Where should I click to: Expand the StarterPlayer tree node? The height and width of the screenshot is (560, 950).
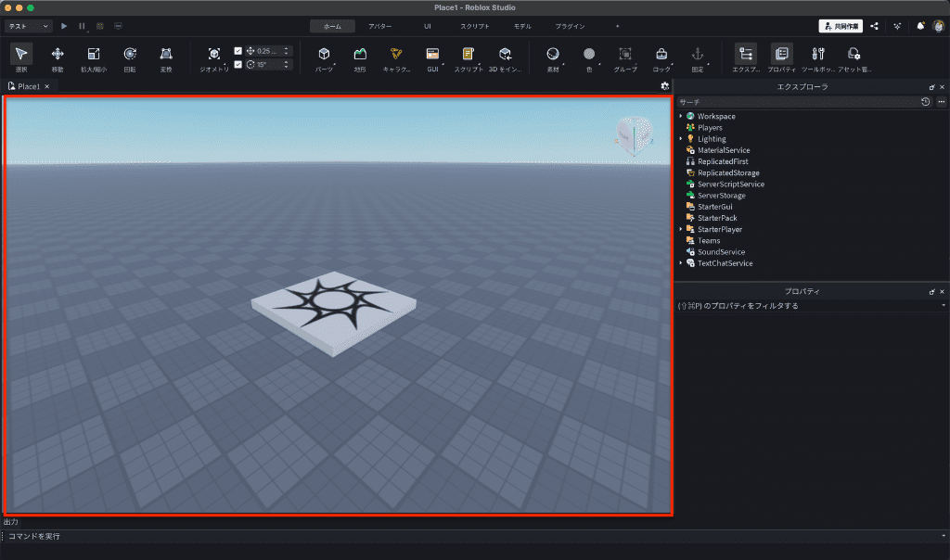coord(680,229)
